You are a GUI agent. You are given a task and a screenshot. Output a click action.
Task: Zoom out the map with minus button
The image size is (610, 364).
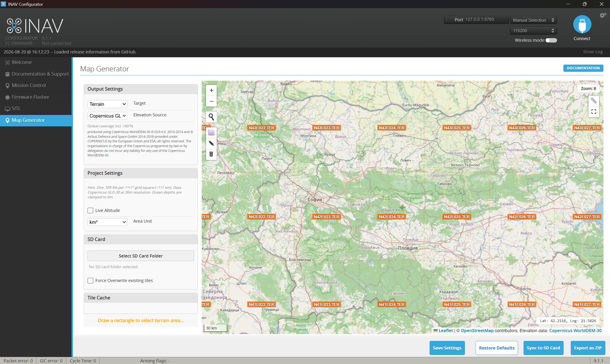pos(211,102)
